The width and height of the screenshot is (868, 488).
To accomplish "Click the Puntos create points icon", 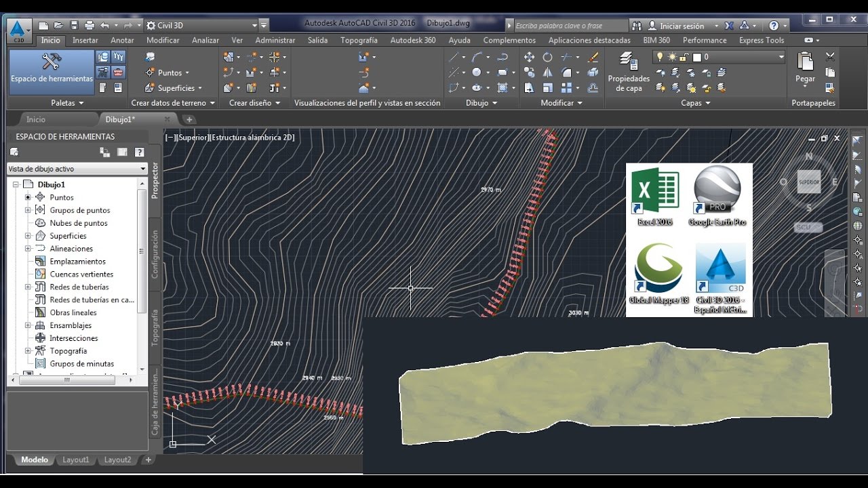I will [x=150, y=73].
